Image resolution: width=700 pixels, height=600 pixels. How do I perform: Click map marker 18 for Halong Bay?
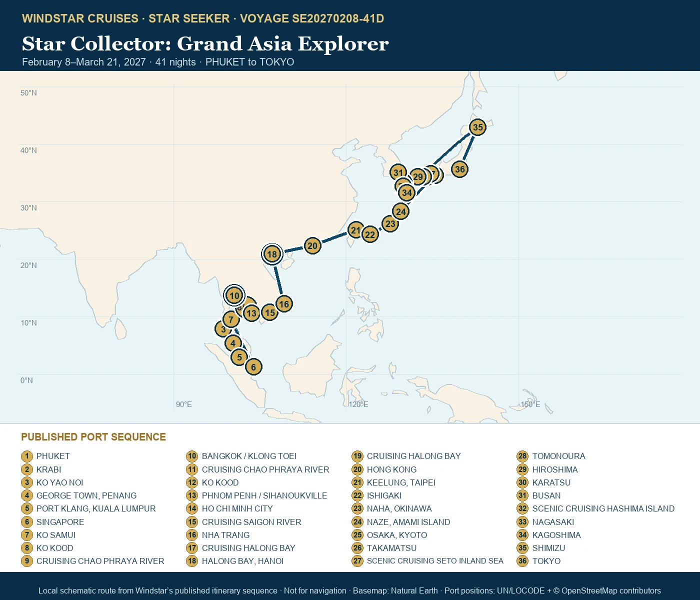tap(272, 254)
